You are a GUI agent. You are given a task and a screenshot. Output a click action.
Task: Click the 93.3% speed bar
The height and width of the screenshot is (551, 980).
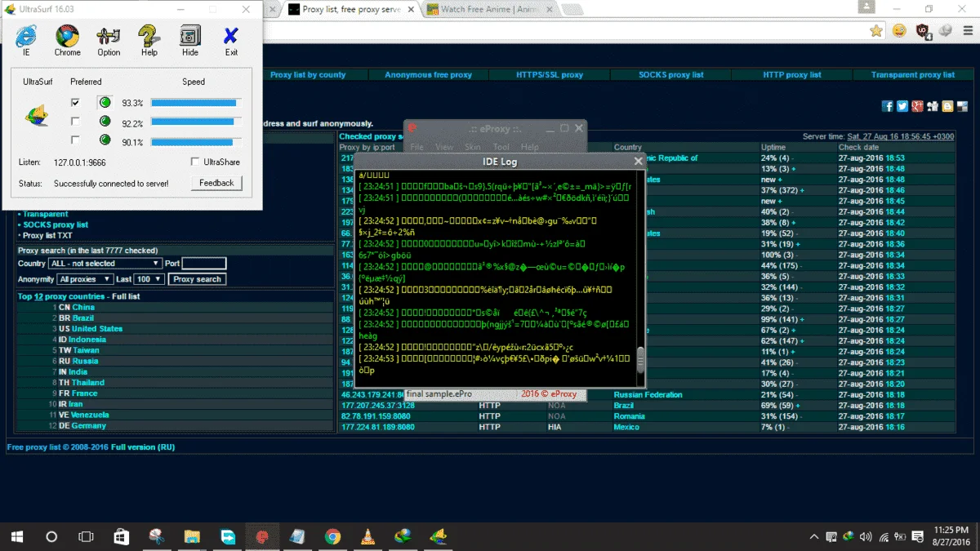196,103
